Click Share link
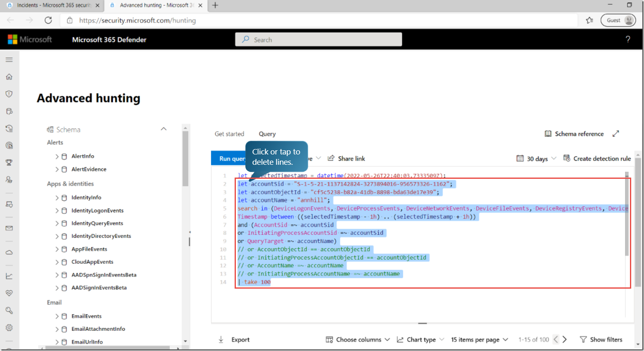 pos(347,159)
